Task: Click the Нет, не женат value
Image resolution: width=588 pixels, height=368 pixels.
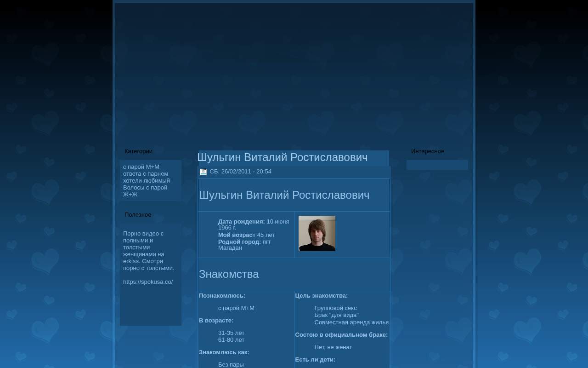Action: 334,347
